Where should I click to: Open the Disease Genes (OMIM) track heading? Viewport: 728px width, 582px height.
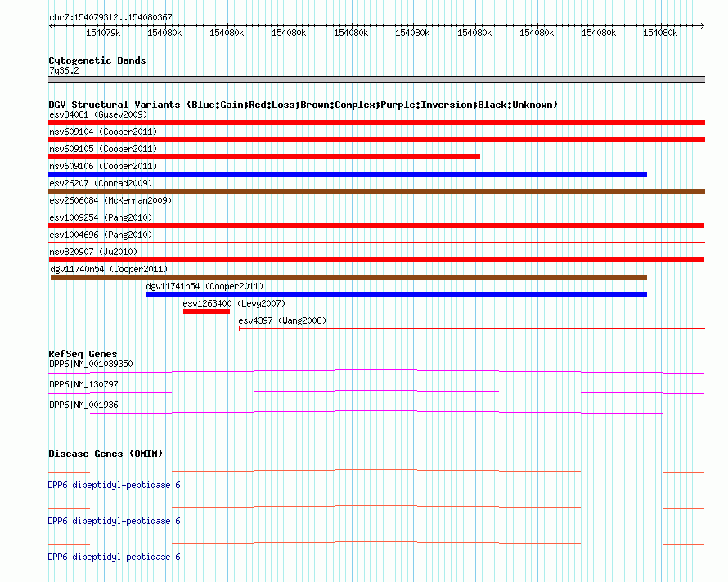point(106,454)
